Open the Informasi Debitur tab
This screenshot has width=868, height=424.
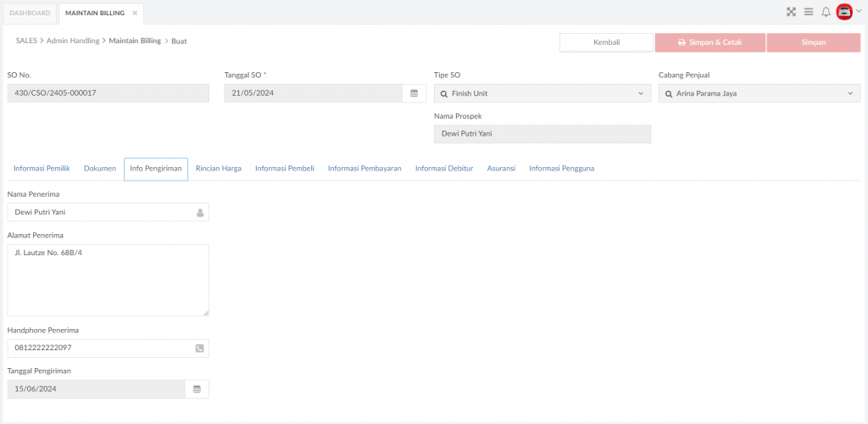coord(444,169)
